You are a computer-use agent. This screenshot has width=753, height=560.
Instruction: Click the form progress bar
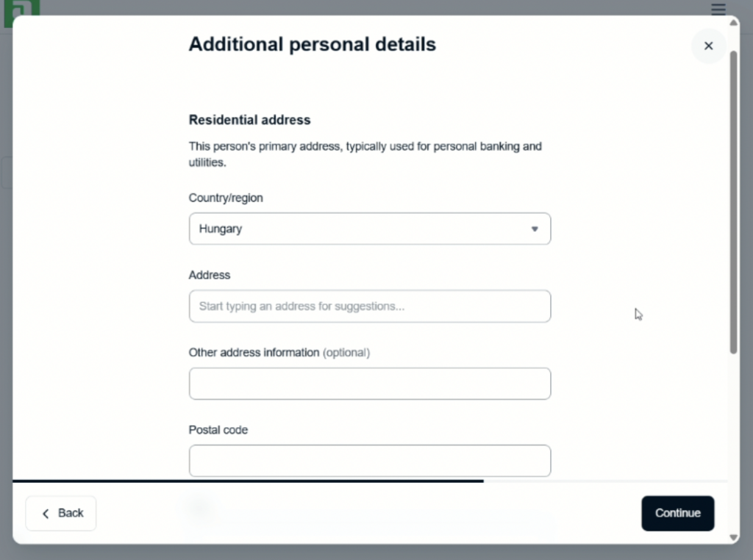(248, 481)
